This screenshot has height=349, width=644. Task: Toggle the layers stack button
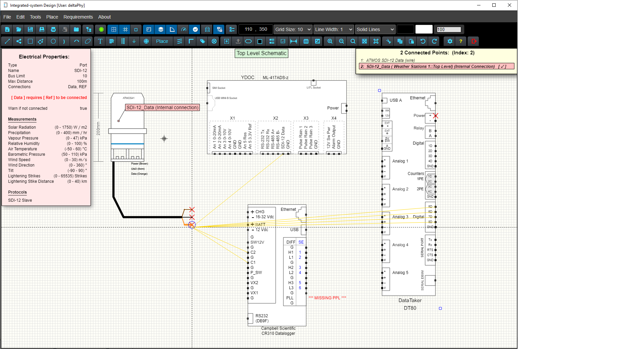point(160,29)
